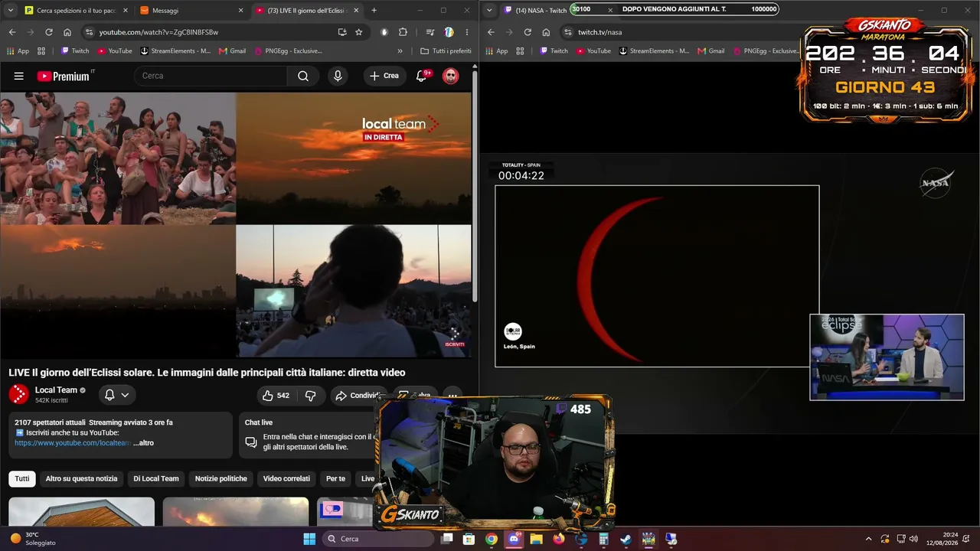Image resolution: width=980 pixels, height=551 pixels.
Task: Open Steam from the taskbar
Action: (626, 539)
